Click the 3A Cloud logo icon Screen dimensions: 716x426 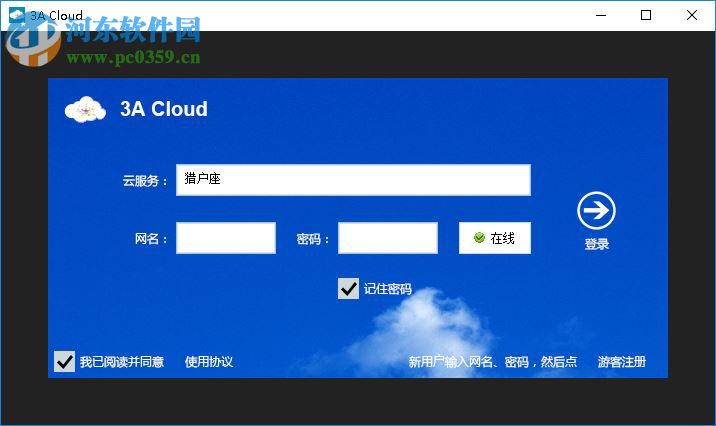85,110
